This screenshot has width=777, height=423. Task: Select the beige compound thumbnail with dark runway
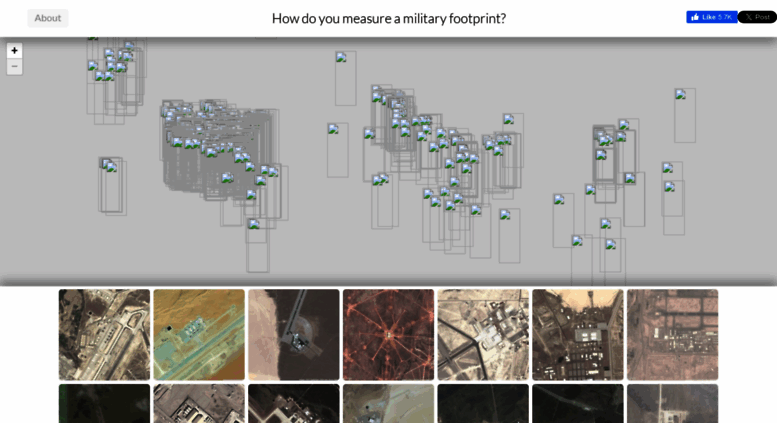(483, 335)
